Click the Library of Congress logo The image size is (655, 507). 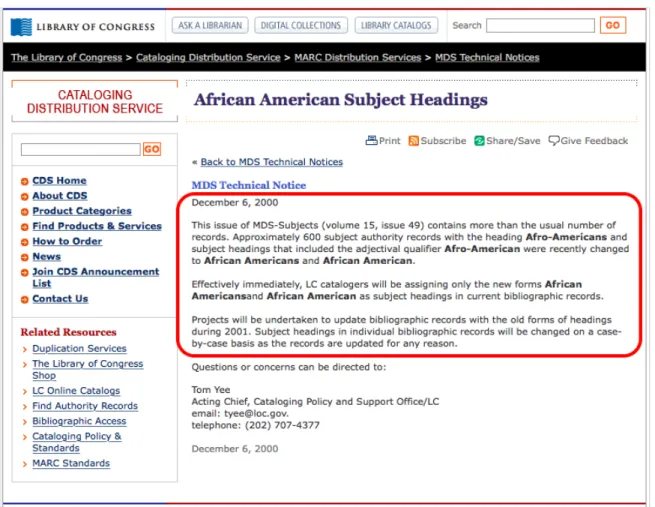pos(82,26)
